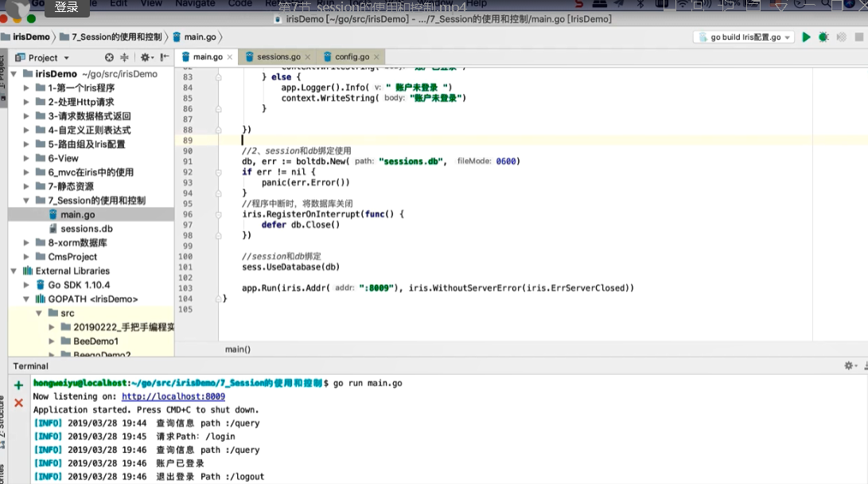Add a new terminal session
The height and width of the screenshot is (484, 868).
tap(18, 385)
